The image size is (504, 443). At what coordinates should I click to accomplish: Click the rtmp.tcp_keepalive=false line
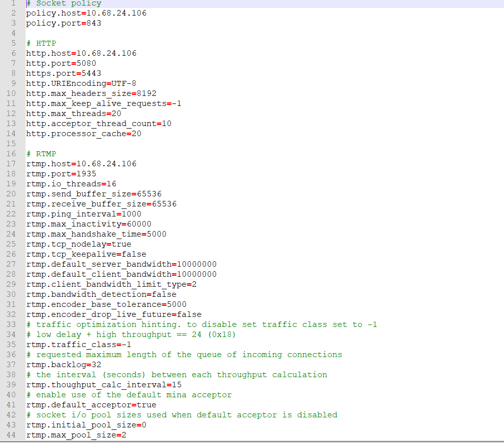[86, 255]
